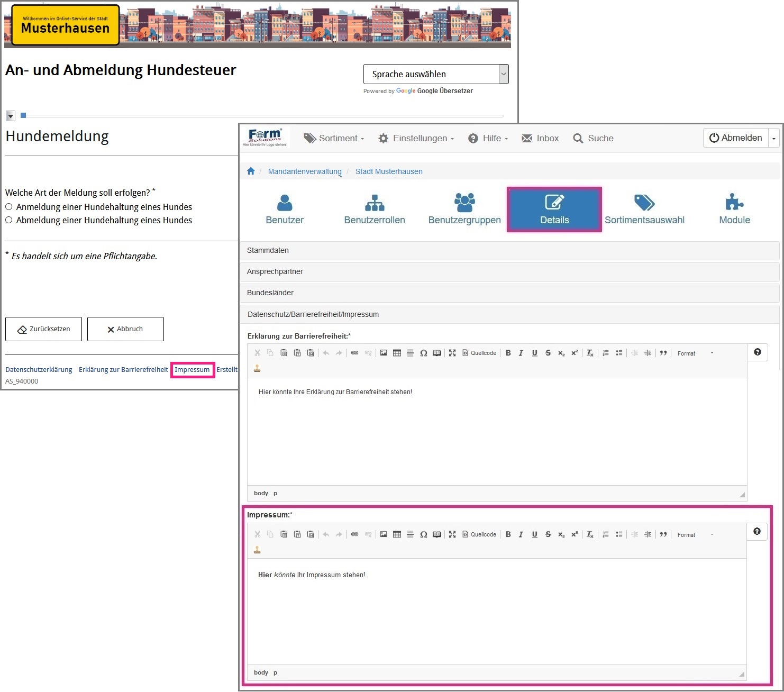This screenshot has height=692, width=784.
Task: Open the Impressum footer link
Action: (x=192, y=369)
